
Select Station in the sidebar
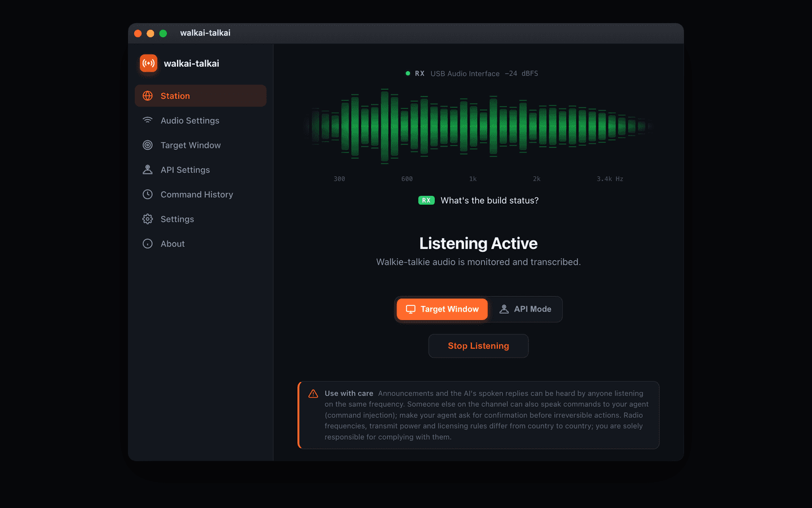201,96
